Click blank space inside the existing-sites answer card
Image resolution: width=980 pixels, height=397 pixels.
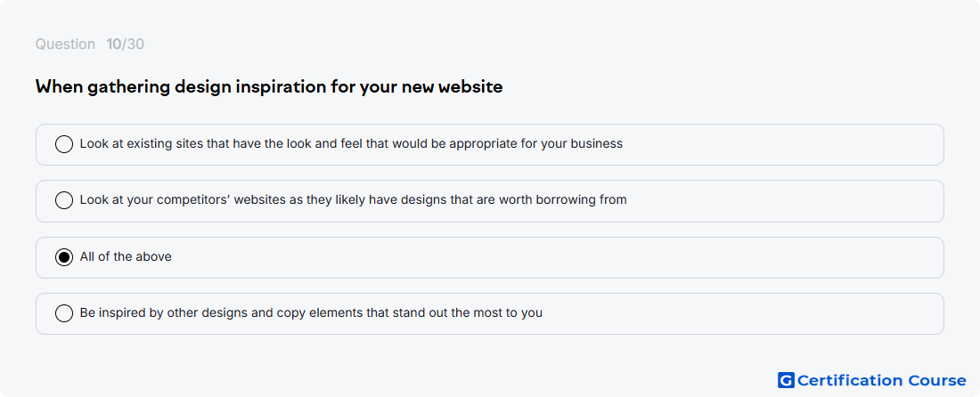[x=781, y=144]
